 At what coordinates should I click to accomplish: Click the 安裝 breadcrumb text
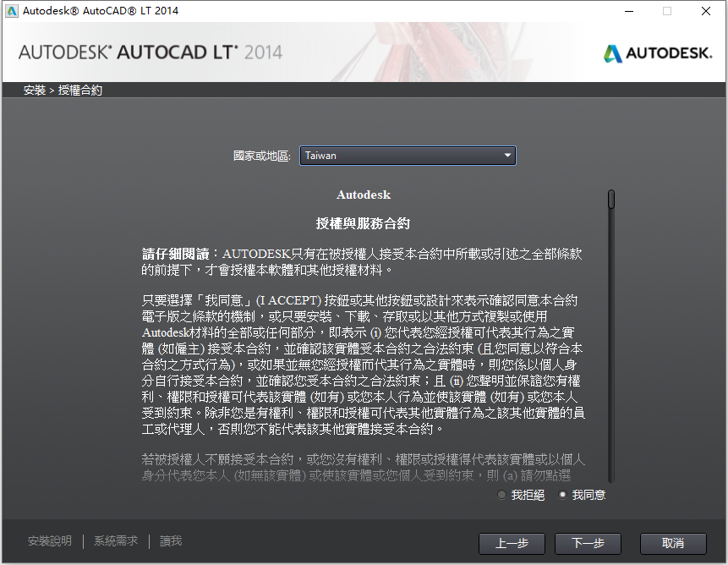(x=35, y=90)
